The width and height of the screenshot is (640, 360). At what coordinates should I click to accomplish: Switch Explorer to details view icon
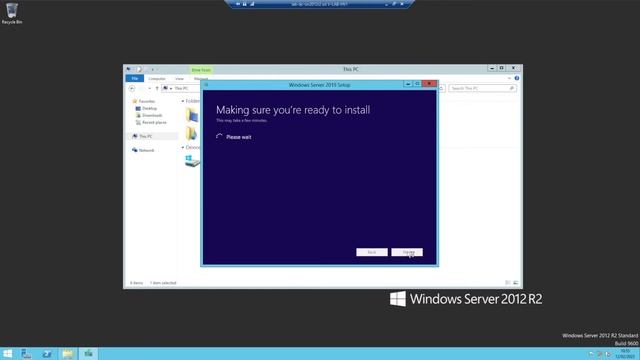508,282
